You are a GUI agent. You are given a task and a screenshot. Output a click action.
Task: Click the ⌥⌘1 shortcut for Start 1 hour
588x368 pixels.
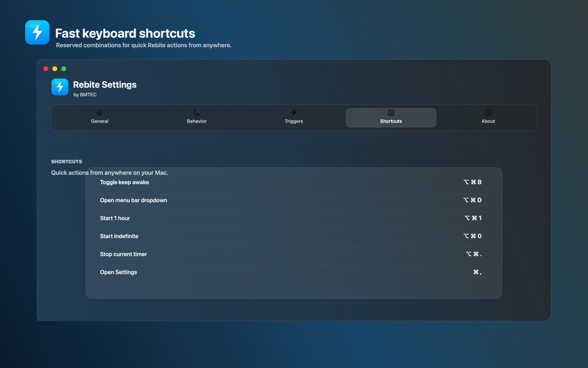coord(473,218)
